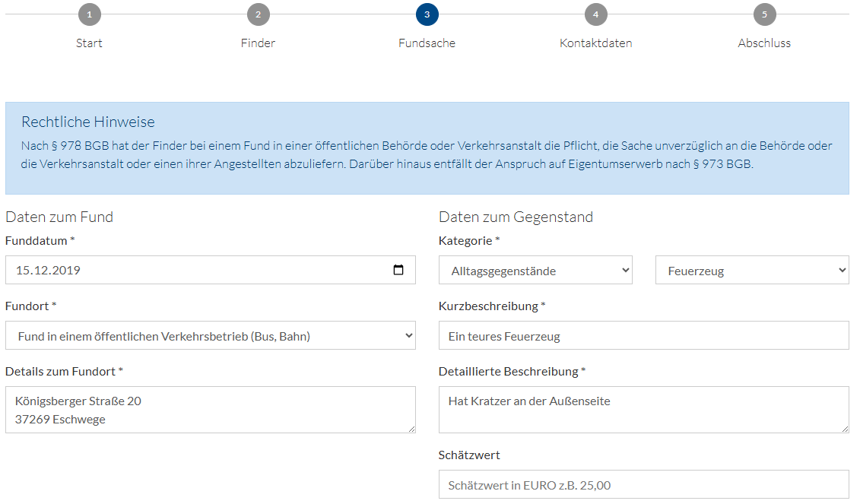Open the calendar picker in Funddatum field
Viewport: 860px width, 504px height.
pyautogui.click(x=398, y=270)
